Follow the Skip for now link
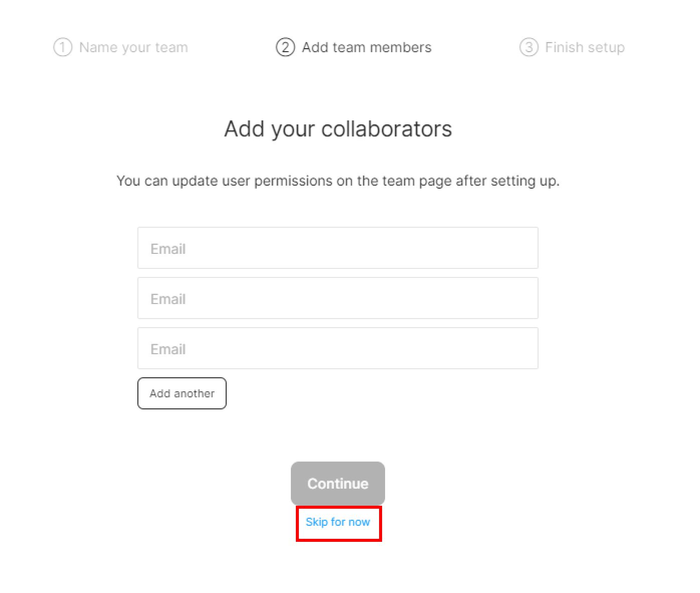700x593 pixels. 338,522
